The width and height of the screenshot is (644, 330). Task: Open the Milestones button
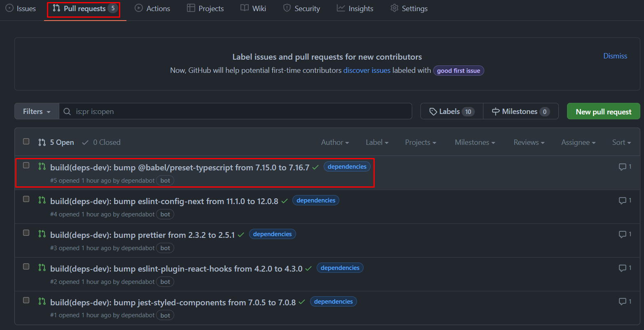point(521,112)
